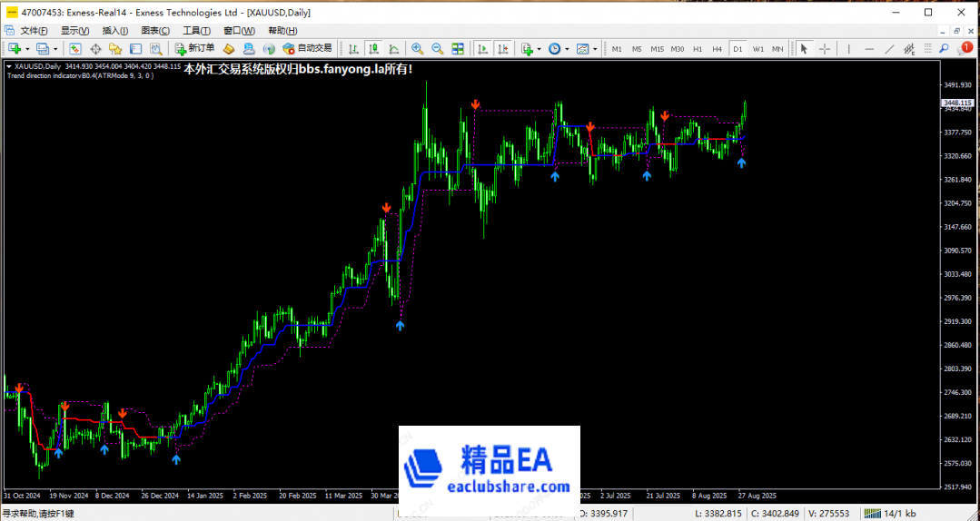Select the arrow cursor tool

point(804,49)
